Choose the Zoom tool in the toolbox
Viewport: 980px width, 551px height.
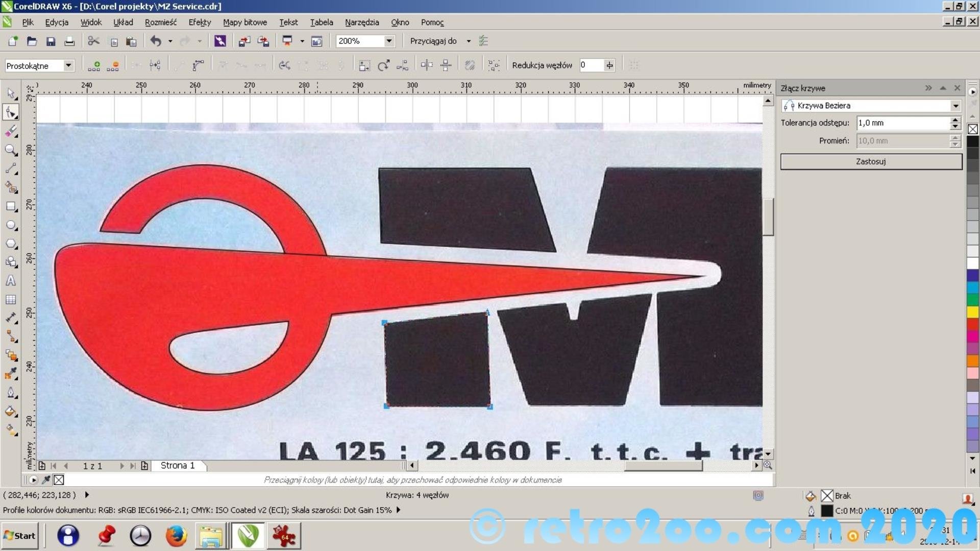click(x=11, y=150)
